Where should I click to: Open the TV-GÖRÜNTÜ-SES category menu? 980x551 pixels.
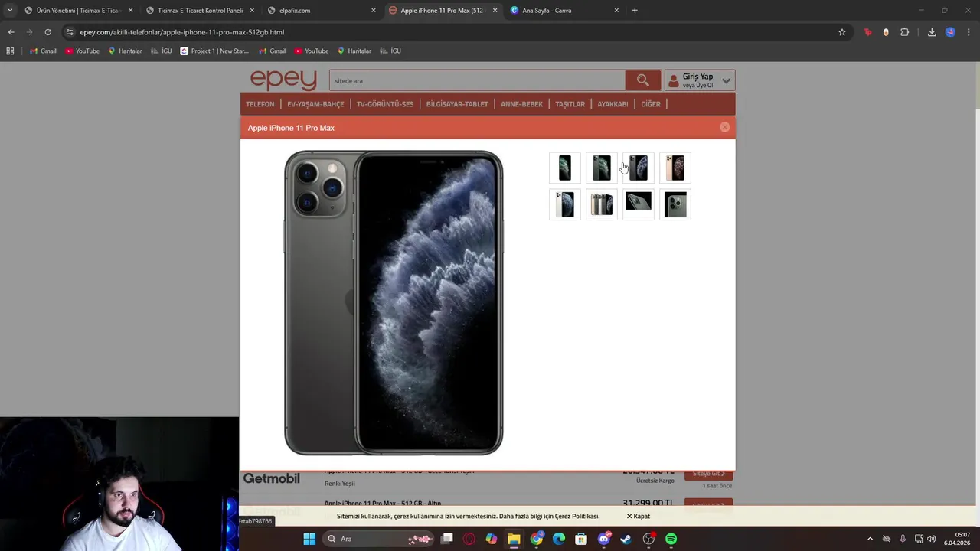click(x=385, y=104)
